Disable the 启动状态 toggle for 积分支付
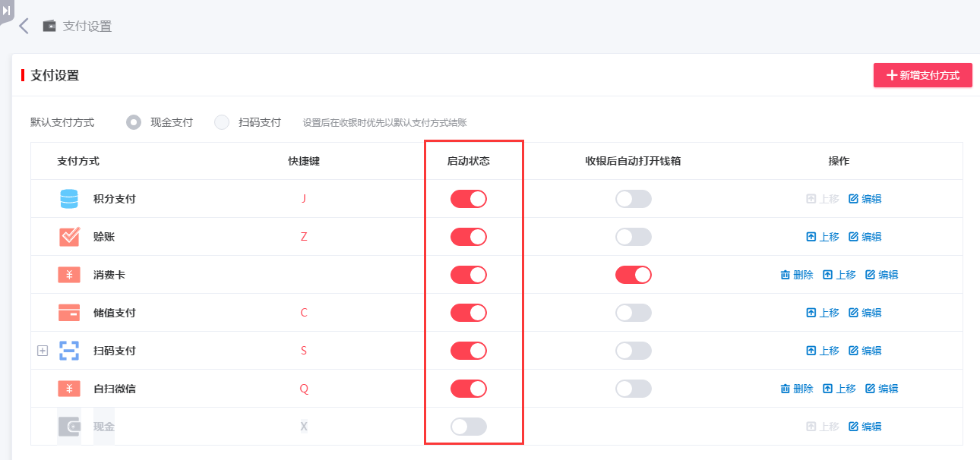Image resolution: width=980 pixels, height=460 pixels. click(469, 198)
